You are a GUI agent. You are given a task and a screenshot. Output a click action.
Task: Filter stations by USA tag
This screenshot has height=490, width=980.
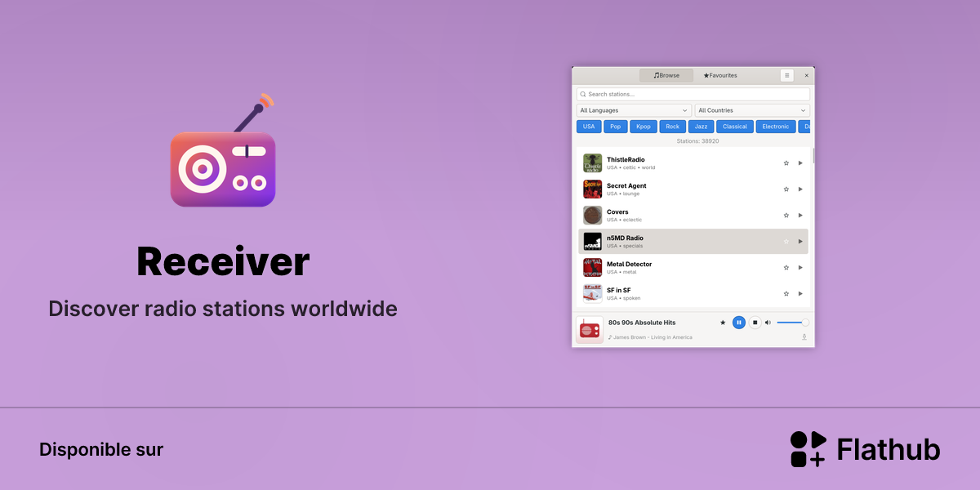coord(589,127)
